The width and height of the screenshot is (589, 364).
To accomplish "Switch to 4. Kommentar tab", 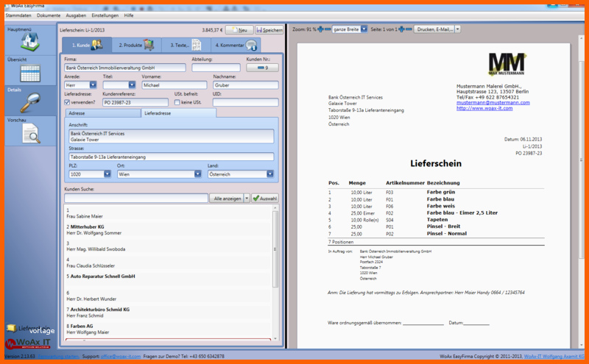I will point(236,45).
